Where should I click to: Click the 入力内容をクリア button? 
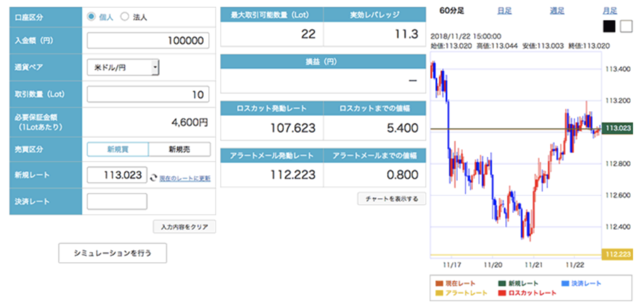(184, 226)
